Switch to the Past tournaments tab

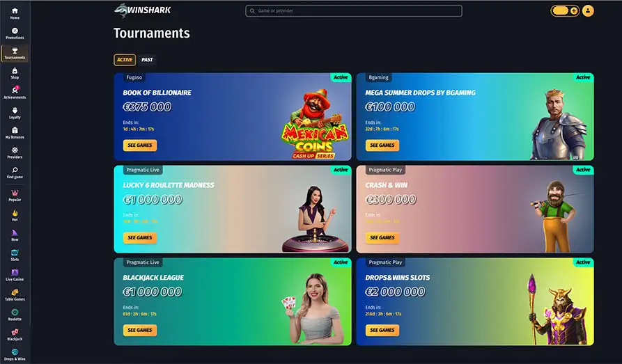point(147,60)
